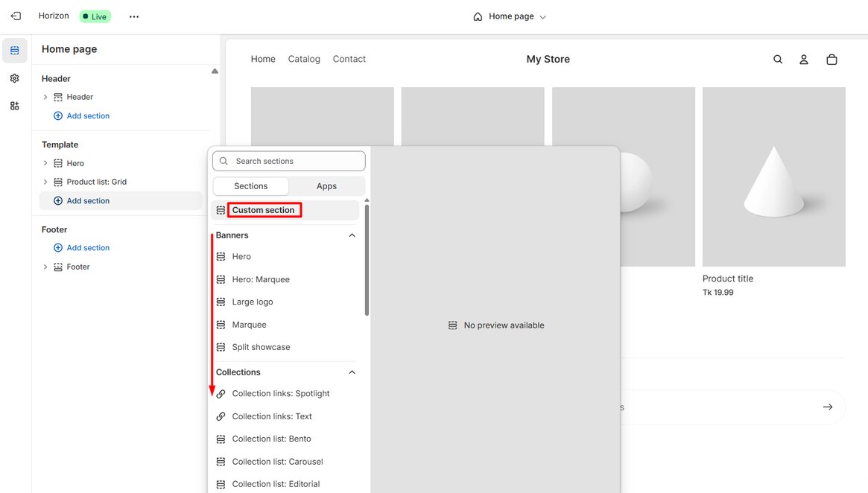Click the link icon for Collection links: Spotlight
Image resolution: width=868 pixels, height=493 pixels.
pyautogui.click(x=221, y=393)
